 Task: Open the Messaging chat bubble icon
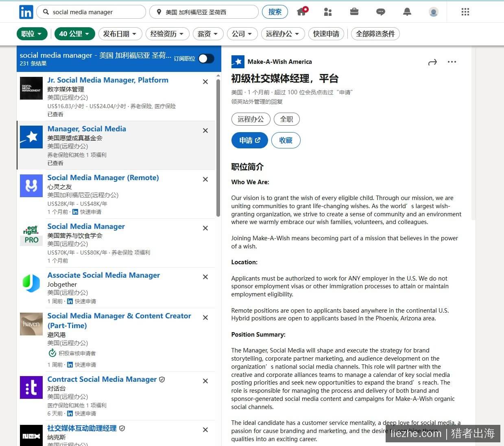click(381, 12)
